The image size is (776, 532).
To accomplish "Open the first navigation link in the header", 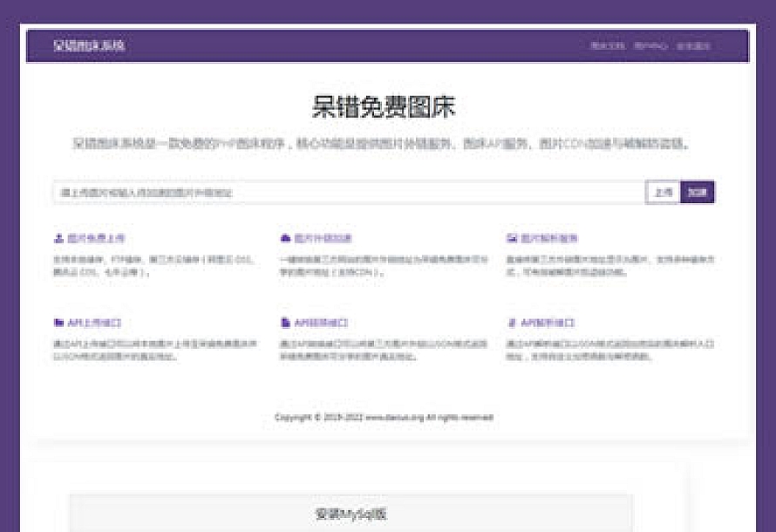I will point(608,46).
